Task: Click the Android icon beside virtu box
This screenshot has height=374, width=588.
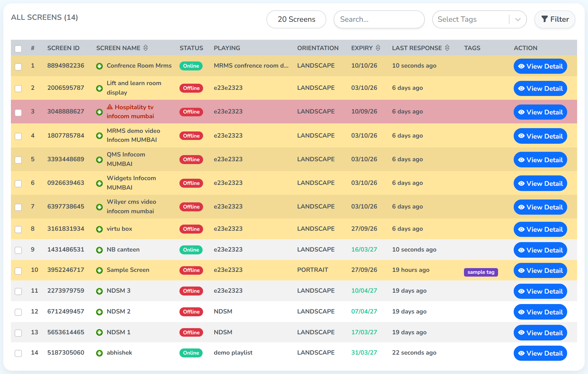Action: (99, 229)
